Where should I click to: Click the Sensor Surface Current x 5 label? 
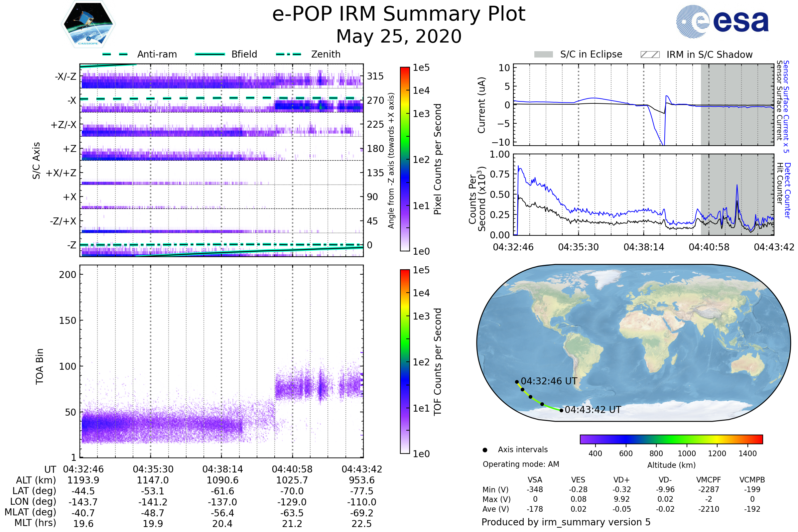pos(786,106)
